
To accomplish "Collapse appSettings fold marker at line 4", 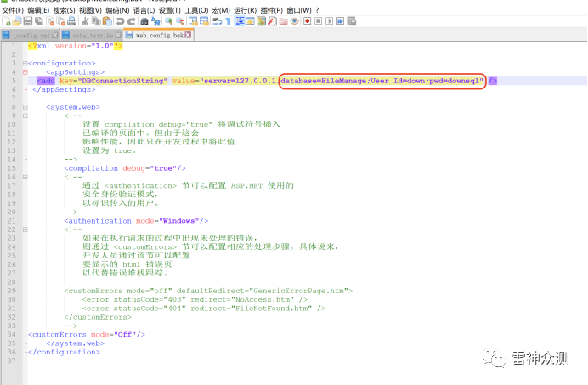I will pyautogui.click(x=25, y=72).
